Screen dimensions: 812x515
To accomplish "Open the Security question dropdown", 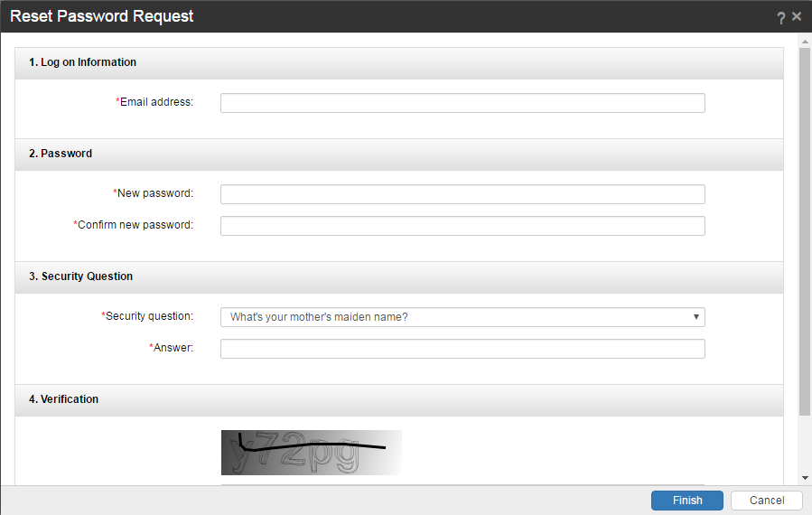I will pos(462,317).
